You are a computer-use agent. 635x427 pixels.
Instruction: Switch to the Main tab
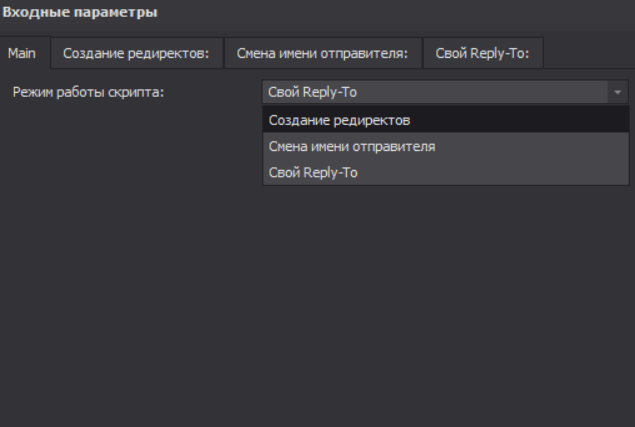click(x=22, y=53)
